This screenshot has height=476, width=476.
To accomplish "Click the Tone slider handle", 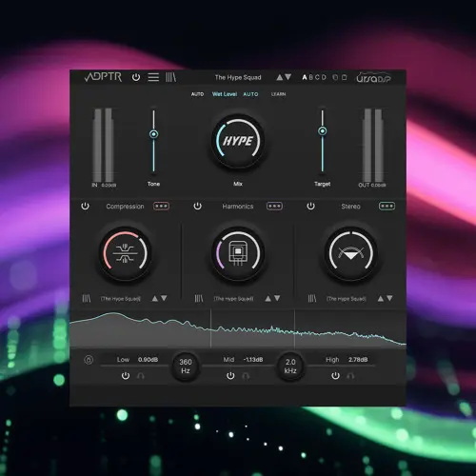I will [x=153, y=134].
